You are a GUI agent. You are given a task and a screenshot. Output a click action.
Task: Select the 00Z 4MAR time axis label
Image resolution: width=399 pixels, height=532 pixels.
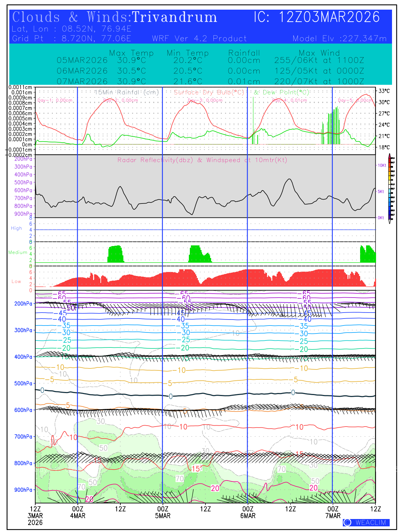pos(77,512)
